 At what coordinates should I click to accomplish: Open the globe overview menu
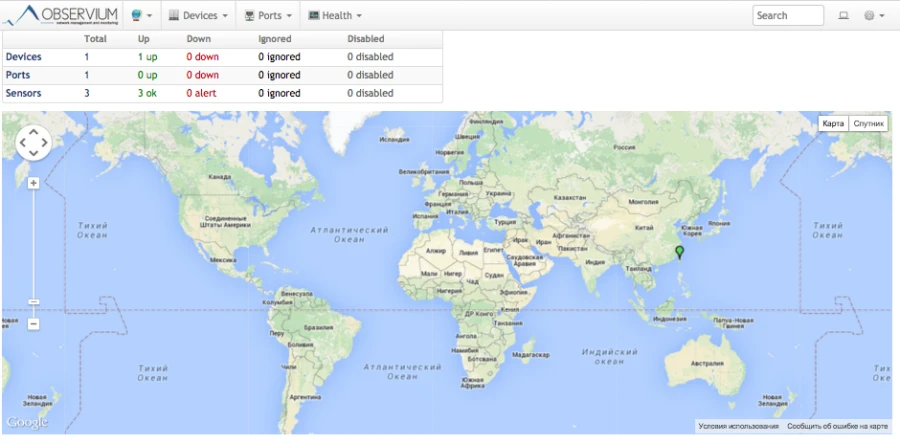pos(141,15)
